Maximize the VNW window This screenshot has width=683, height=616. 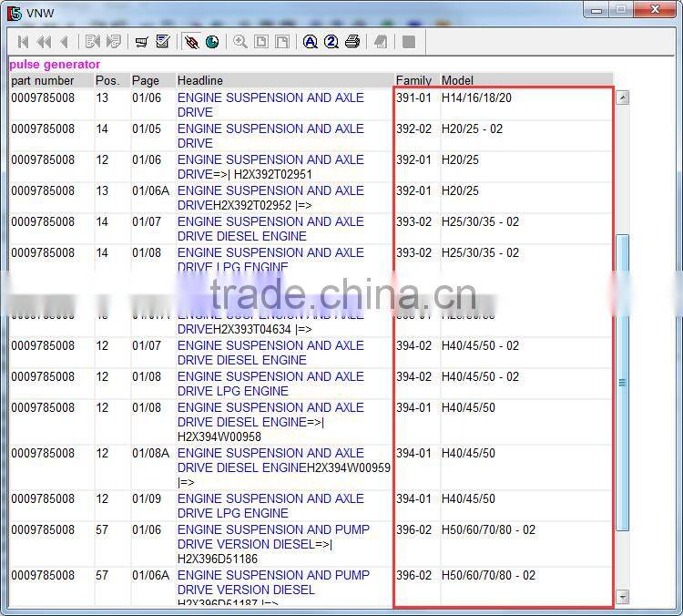(621, 10)
